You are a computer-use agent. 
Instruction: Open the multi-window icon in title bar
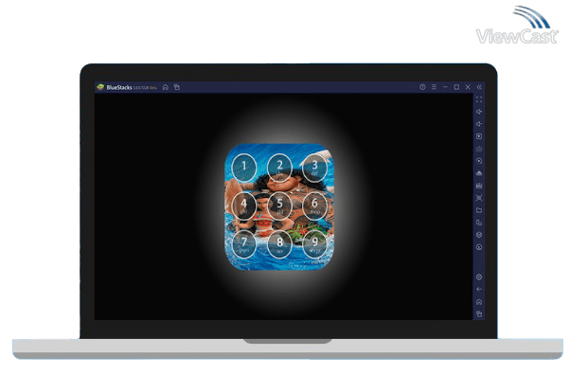pyautogui.click(x=177, y=87)
